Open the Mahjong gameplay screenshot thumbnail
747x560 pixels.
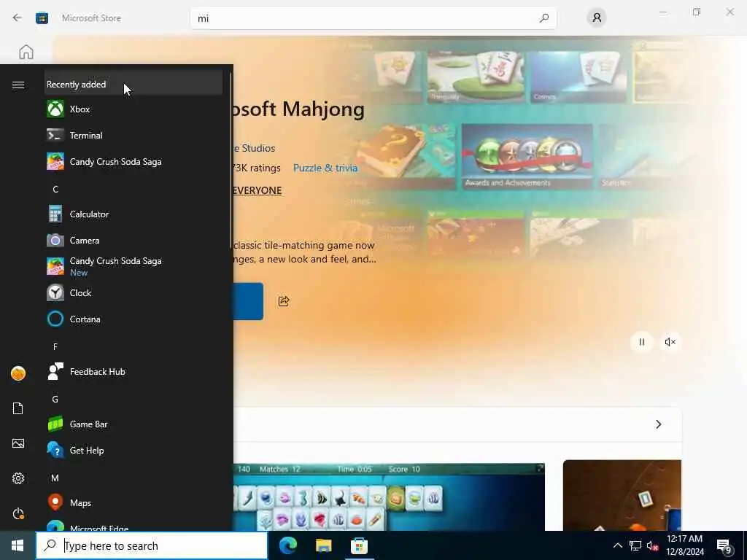(390, 497)
